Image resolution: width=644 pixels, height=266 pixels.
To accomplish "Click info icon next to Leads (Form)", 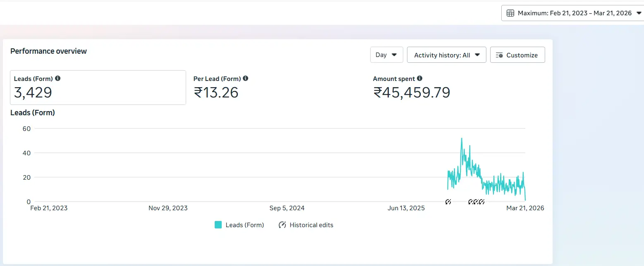I will click(58, 78).
